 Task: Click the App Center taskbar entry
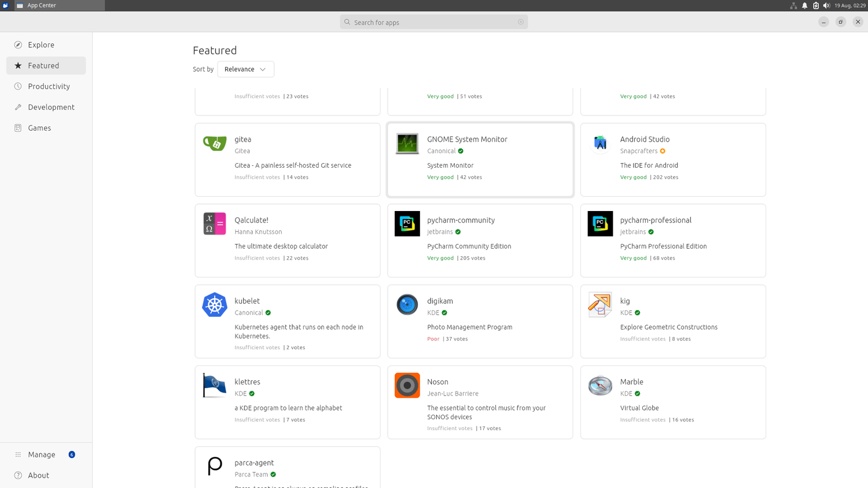click(60, 5)
